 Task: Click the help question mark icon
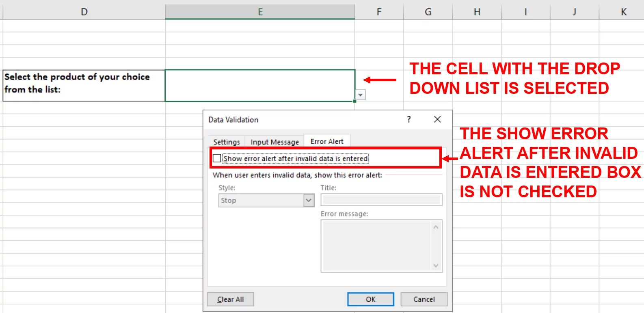click(x=409, y=119)
